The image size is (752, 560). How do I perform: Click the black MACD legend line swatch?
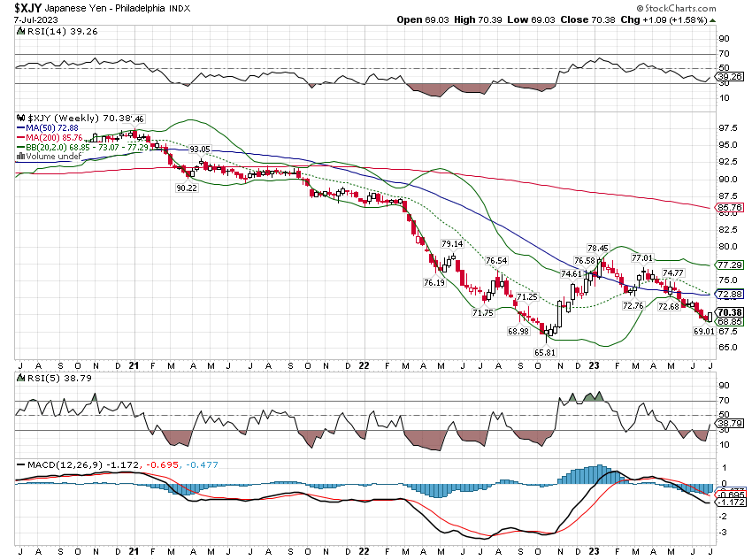[x=20, y=465]
